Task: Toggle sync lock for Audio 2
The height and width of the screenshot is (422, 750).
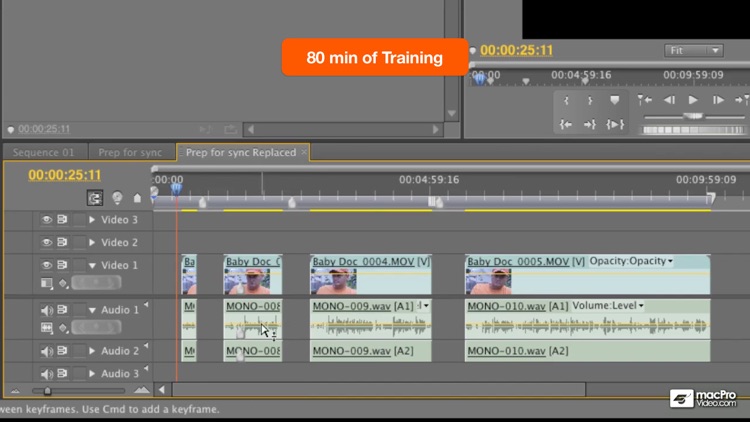Action: tap(62, 351)
